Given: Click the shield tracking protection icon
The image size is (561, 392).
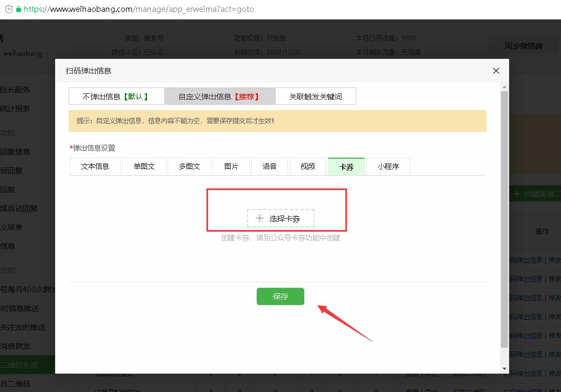Looking at the screenshot, I should click(x=9, y=9).
